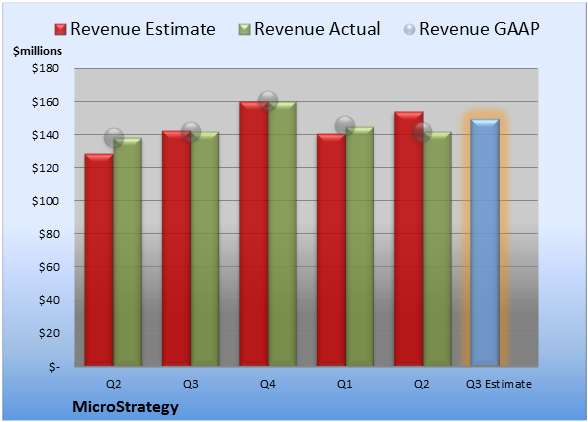Click the "$20" axis value
588x422 pixels.
(x=49, y=333)
